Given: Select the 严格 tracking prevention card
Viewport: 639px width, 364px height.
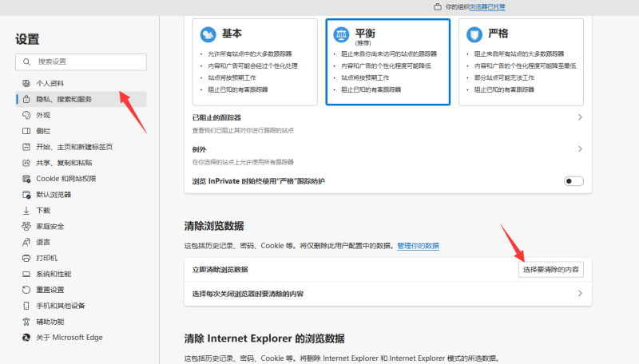Looking at the screenshot, I should (522, 62).
